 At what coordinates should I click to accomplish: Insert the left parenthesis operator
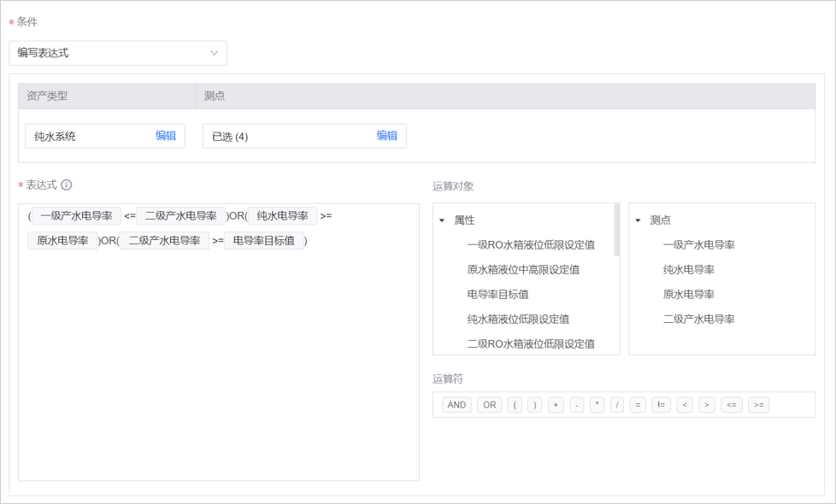515,405
